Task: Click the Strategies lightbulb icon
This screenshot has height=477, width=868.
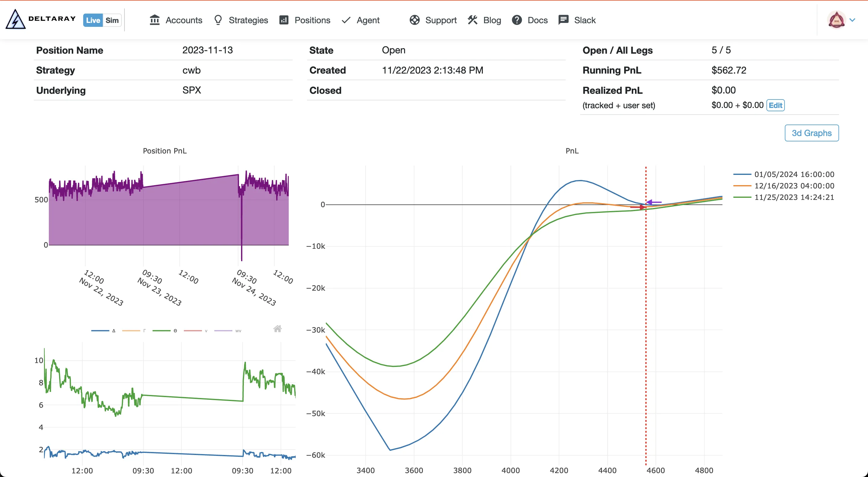Action: click(x=218, y=20)
